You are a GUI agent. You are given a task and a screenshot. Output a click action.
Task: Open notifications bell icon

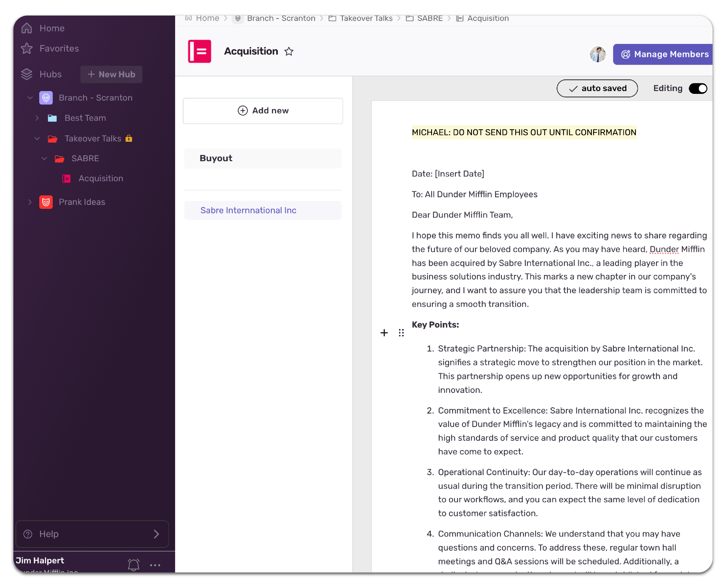pyautogui.click(x=133, y=564)
